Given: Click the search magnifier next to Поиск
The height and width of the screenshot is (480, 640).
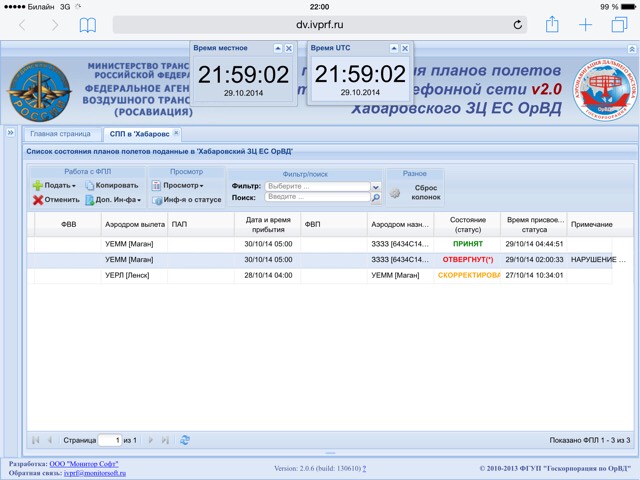Looking at the screenshot, I should pos(376,198).
